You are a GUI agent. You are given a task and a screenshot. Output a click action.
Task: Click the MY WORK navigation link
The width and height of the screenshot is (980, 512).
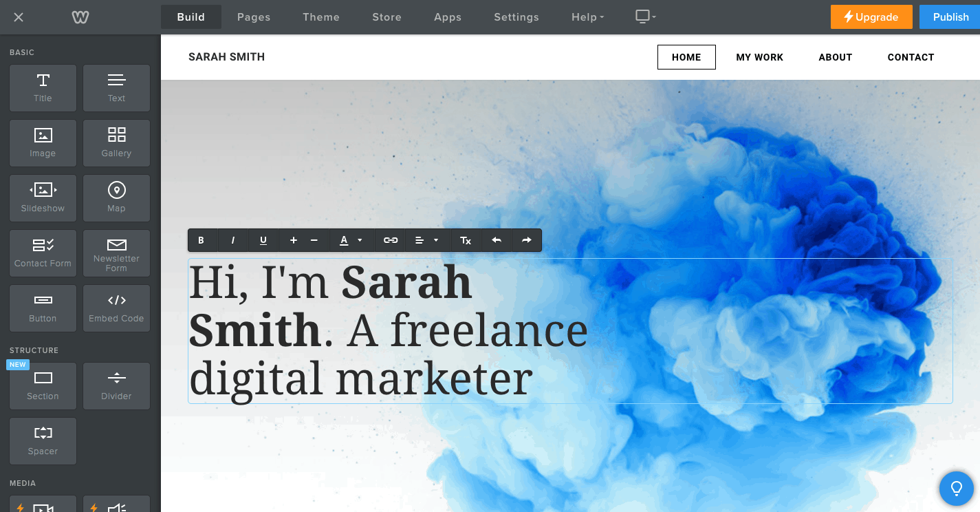click(x=759, y=57)
